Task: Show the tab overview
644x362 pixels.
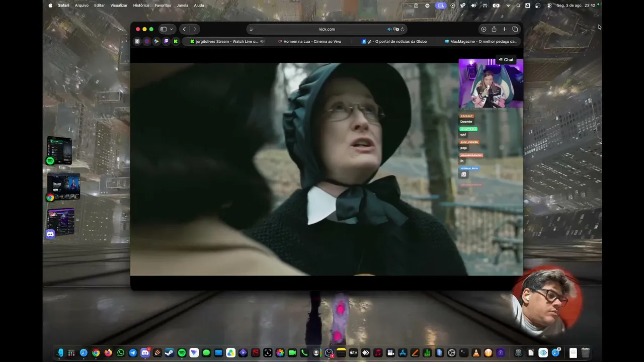Action: (x=515, y=29)
